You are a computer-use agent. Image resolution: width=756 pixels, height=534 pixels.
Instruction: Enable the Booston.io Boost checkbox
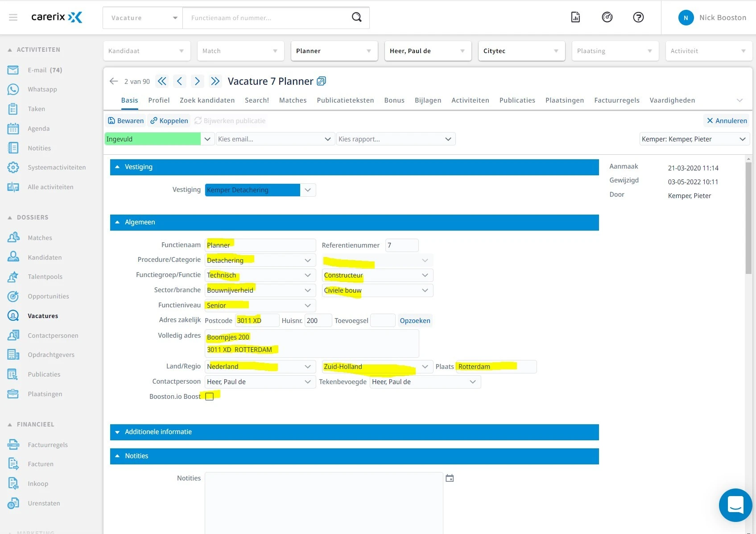coord(210,397)
